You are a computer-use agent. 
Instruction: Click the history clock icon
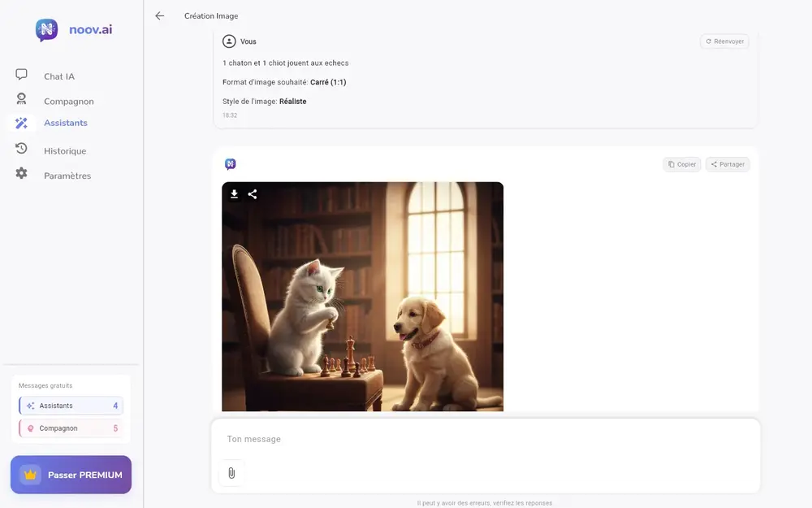pyautogui.click(x=21, y=148)
